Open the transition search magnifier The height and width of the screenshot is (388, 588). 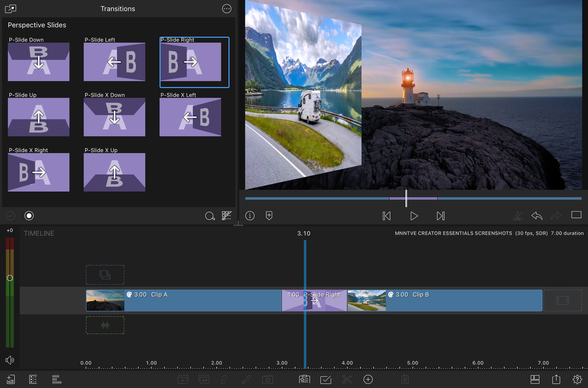click(x=210, y=216)
